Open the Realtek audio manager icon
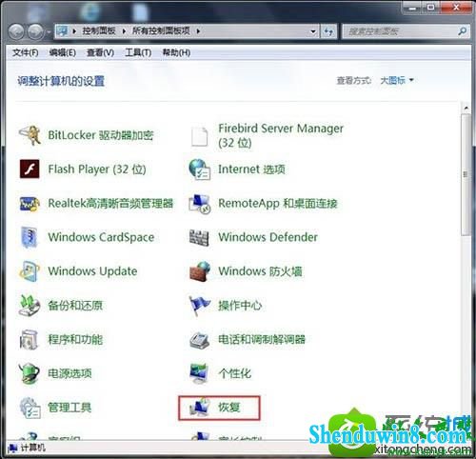The height and width of the screenshot is (459, 476). tap(30, 204)
